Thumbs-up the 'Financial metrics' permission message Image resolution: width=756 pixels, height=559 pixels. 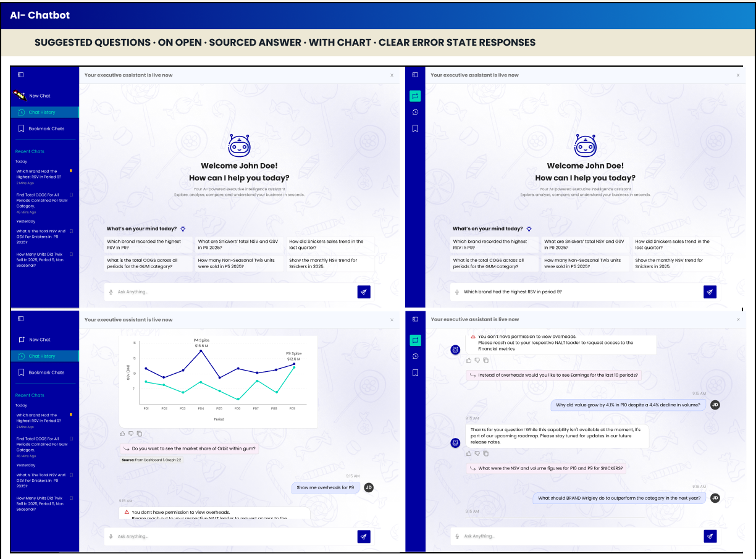click(x=469, y=360)
